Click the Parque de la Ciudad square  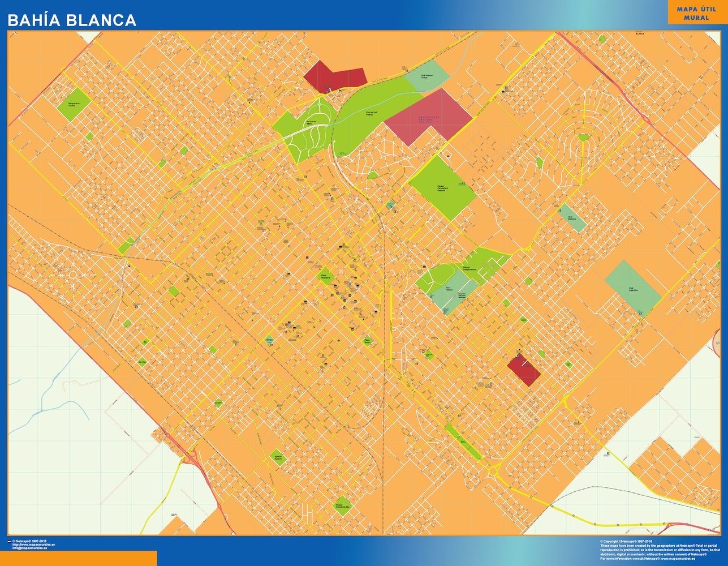[74, 104]
